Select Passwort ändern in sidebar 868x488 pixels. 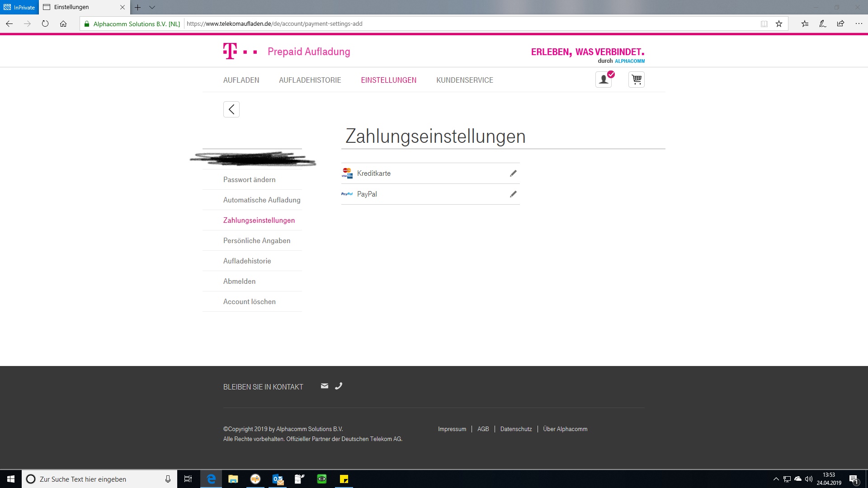[249, 179]
